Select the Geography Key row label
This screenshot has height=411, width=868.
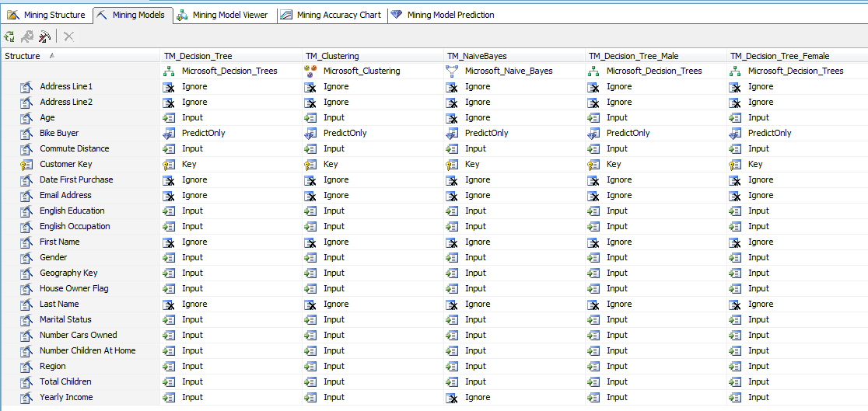pyautogui.click(x=68, y=273)
